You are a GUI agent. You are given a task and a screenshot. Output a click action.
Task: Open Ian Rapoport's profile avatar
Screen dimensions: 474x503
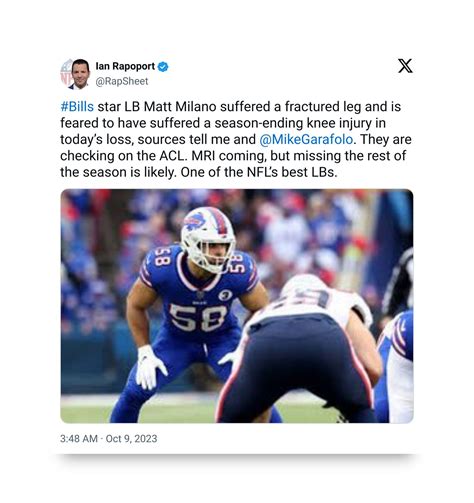75,74
